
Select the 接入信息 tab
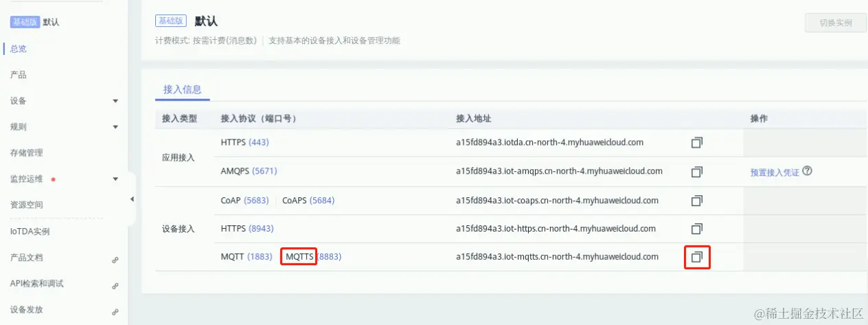(181, 89)
